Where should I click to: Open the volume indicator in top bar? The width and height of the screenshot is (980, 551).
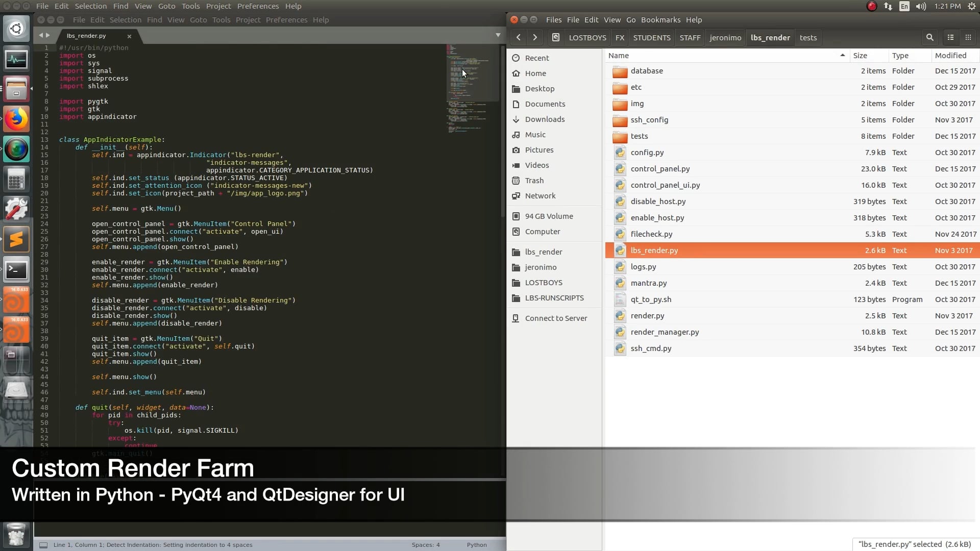point(921,6)
